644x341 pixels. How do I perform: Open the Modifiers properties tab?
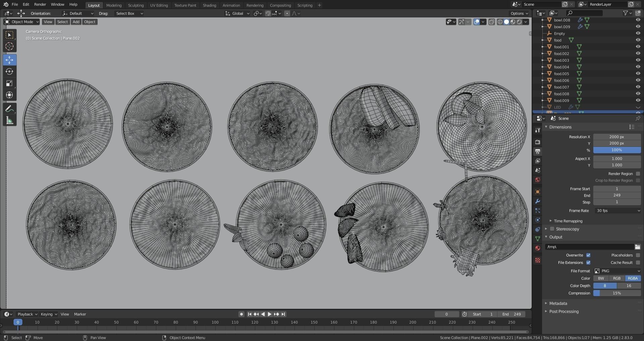click(538, 201)
